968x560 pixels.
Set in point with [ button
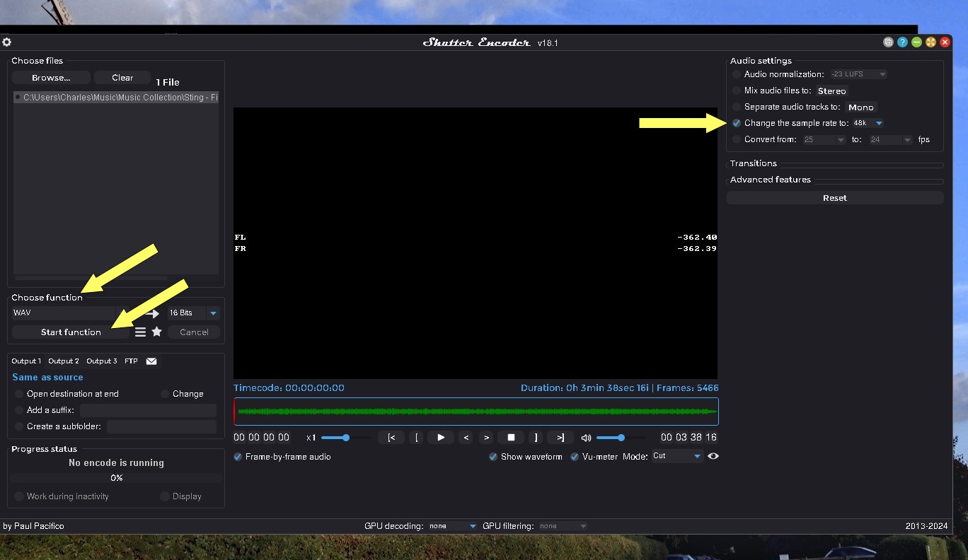[416, 438]
